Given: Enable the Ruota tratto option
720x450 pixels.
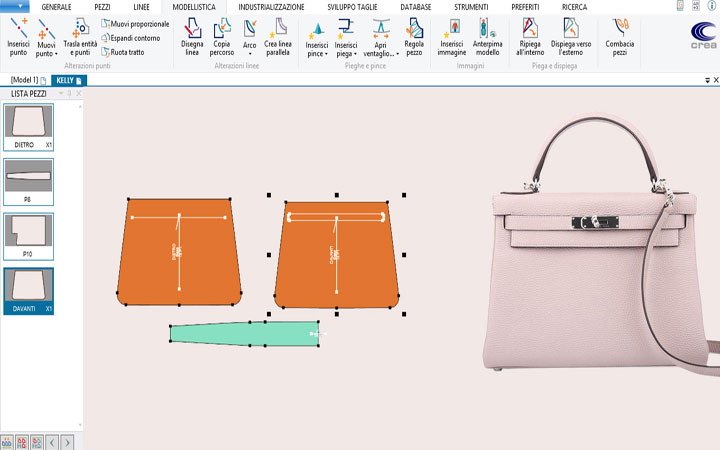Looking at the screenshot, I should 127,51.
